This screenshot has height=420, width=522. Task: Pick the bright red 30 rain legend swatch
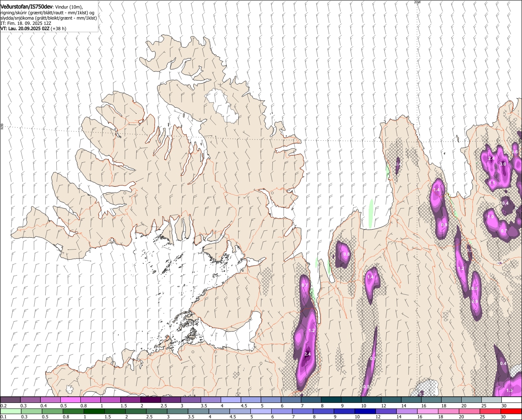coord(511,411)
